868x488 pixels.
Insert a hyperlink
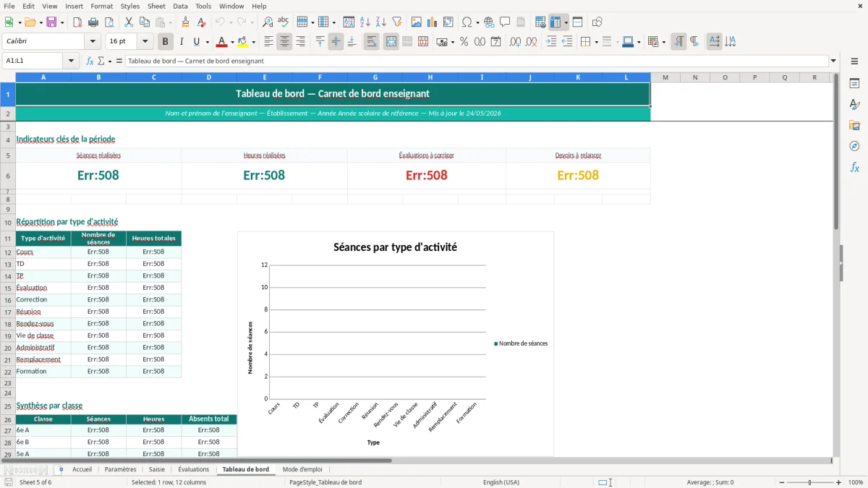489,22
